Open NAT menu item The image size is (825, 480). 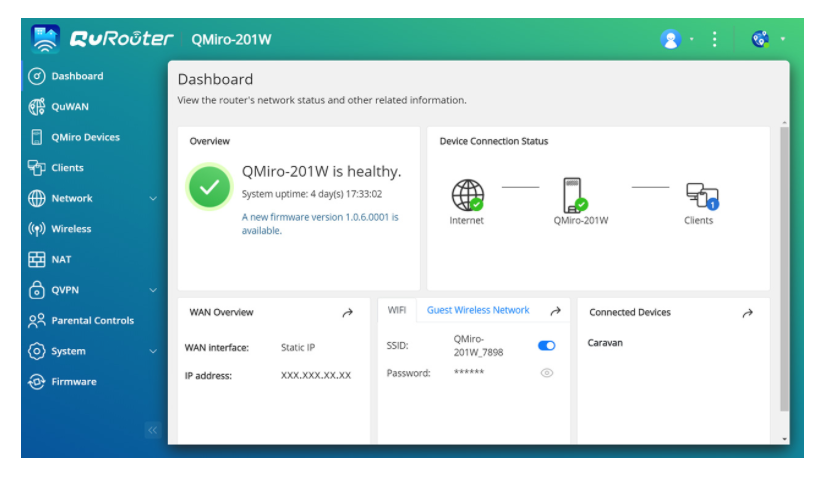pyautogui.click(x=61, y=259)
